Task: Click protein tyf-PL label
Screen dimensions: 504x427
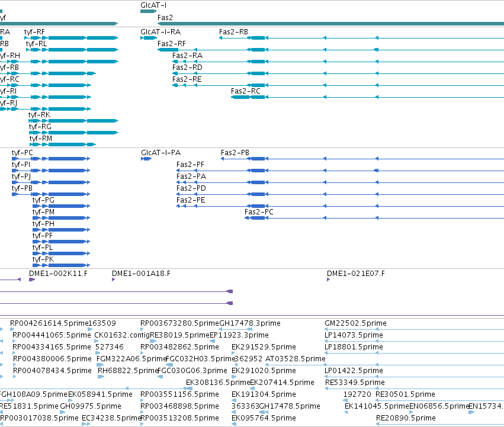Action: pos(43,248)
